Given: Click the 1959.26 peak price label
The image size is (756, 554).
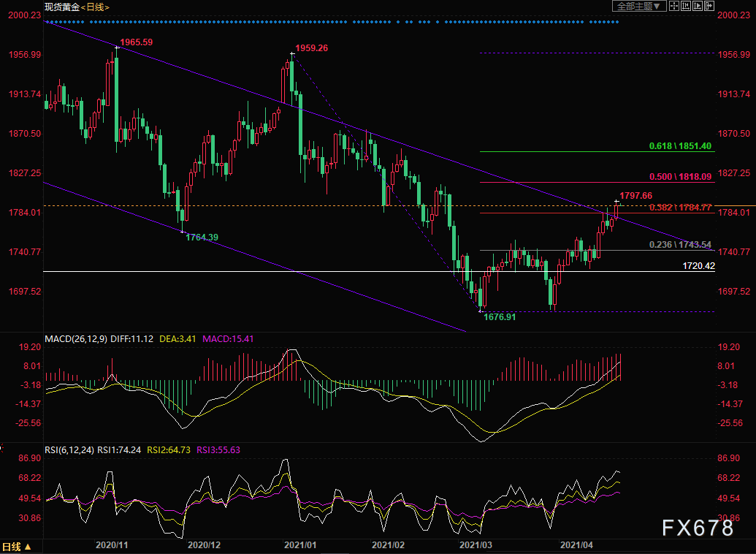Looking at the screenshot, I should point(311,48).
